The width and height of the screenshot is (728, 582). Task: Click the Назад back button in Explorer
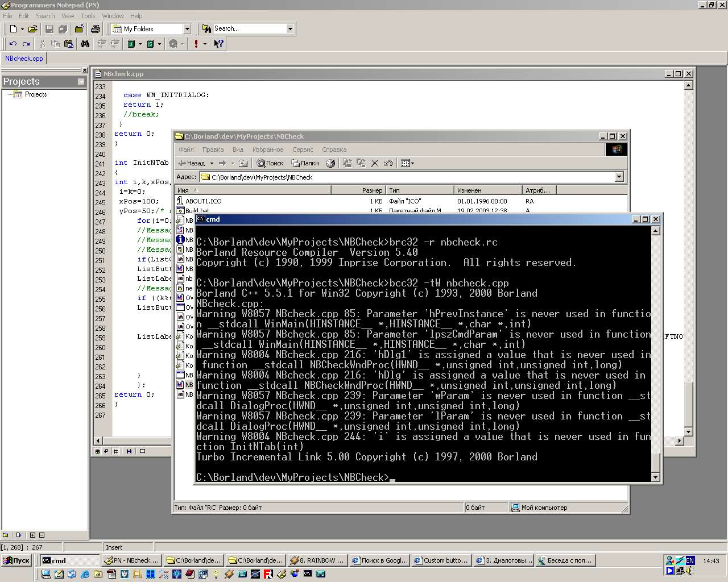click(x=192, y=163)
